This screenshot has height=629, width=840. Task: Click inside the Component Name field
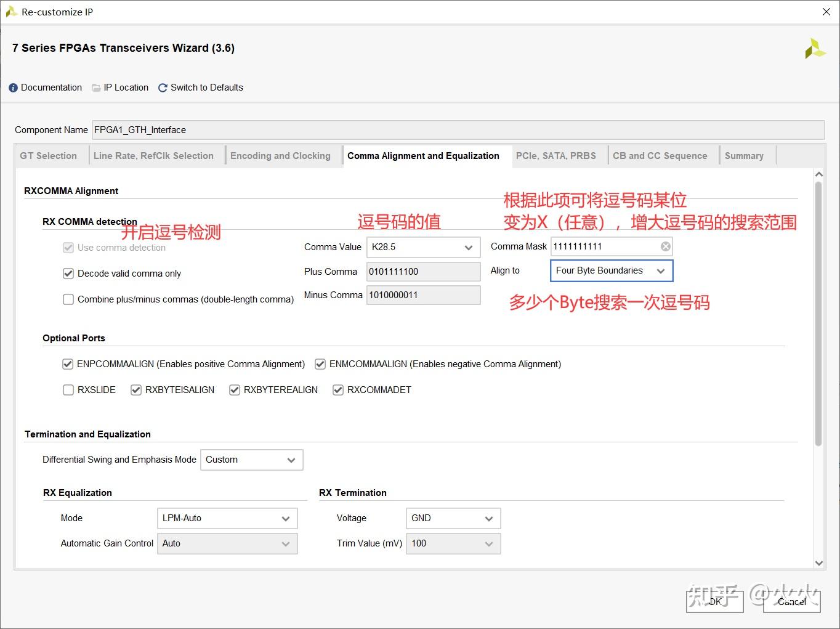point(246,130)
